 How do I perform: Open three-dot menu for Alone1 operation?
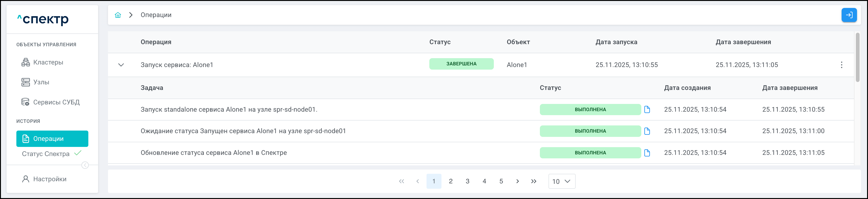coord(841,65)
